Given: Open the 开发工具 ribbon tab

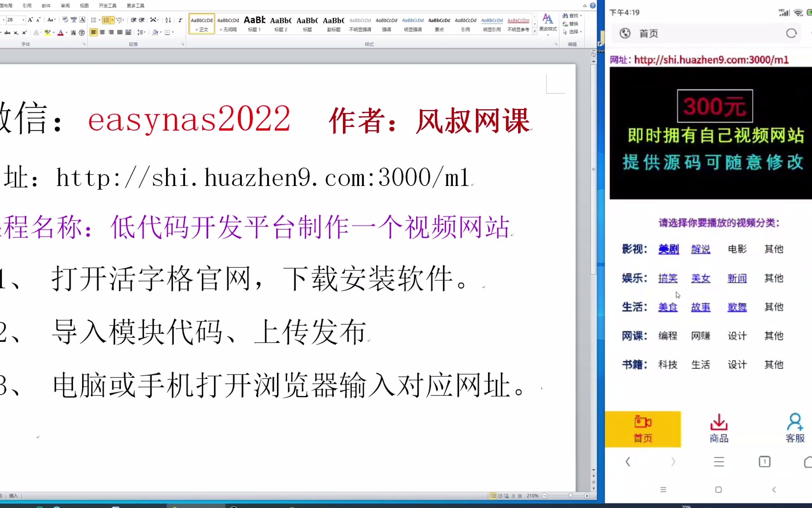Looking at the screenshot, I should [x=107, y=6].
